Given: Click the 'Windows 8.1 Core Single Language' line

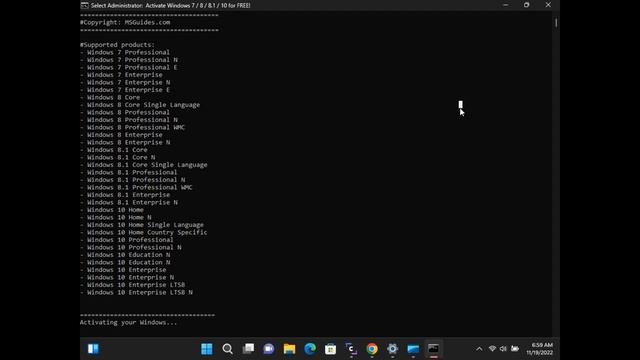Looking at the screenshot, I should click(x=144, y=165).
